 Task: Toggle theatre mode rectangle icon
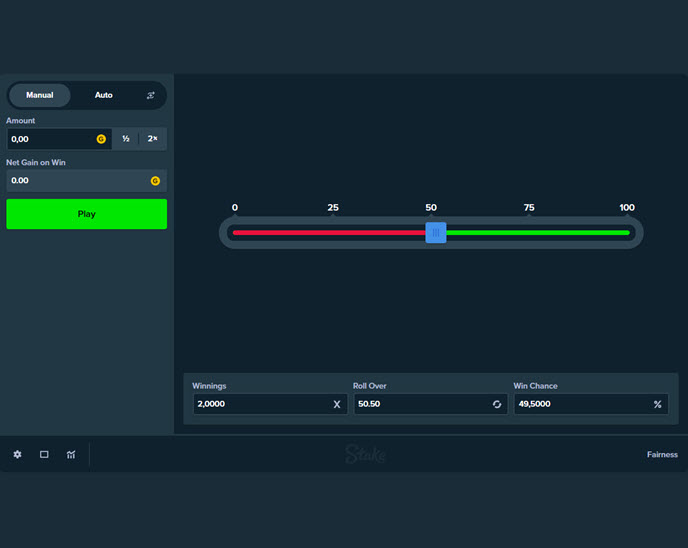coord(44,454)
